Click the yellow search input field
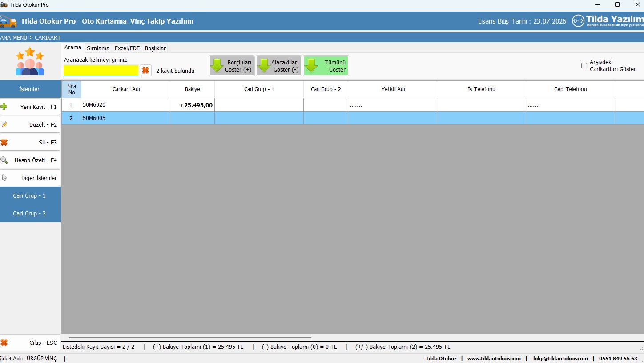 tap(101, 71)
